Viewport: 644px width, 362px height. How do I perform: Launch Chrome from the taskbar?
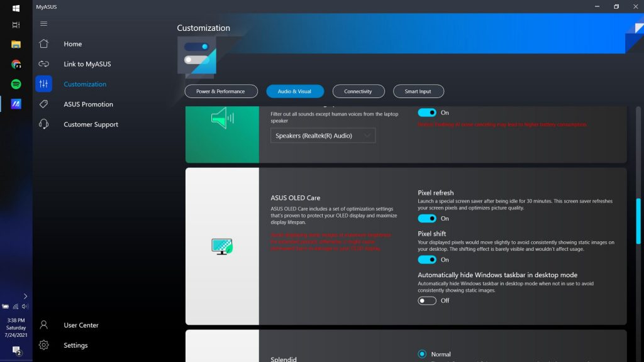point(16,64)
